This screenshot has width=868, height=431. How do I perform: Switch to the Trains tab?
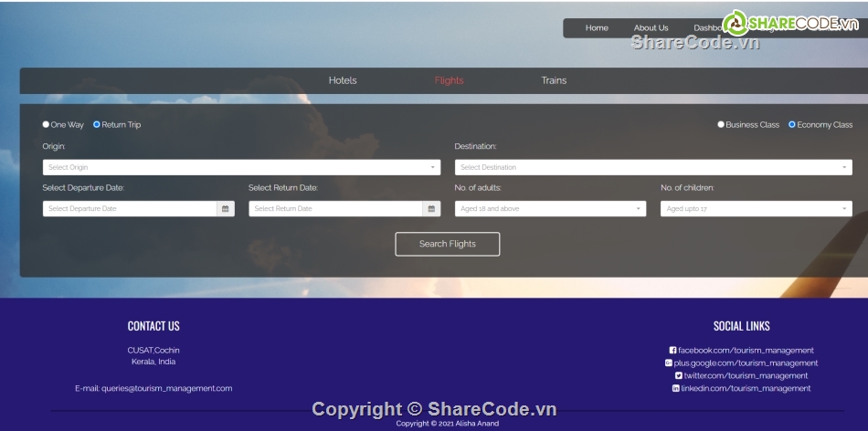pyautogui.click(x=554, y=80)
